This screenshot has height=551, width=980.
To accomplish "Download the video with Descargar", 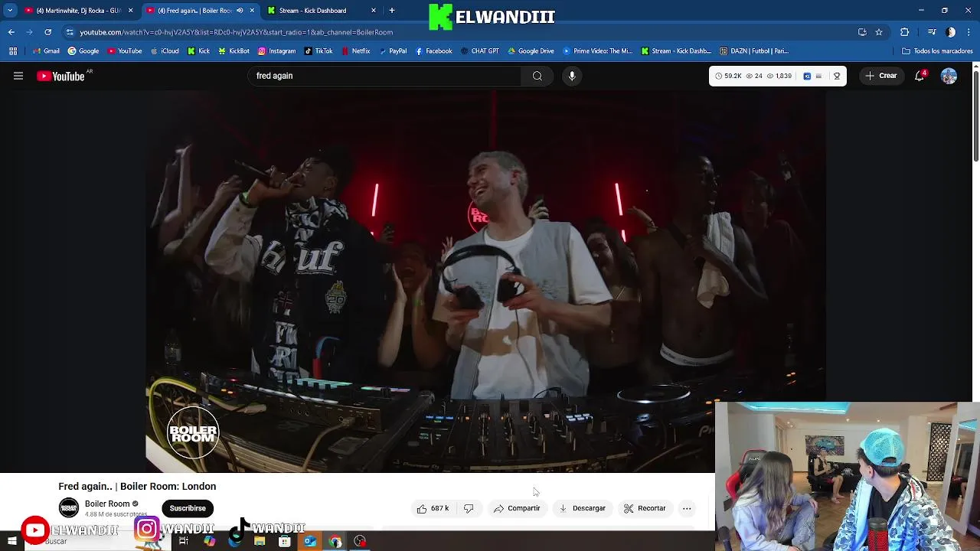I will (582, 508).
